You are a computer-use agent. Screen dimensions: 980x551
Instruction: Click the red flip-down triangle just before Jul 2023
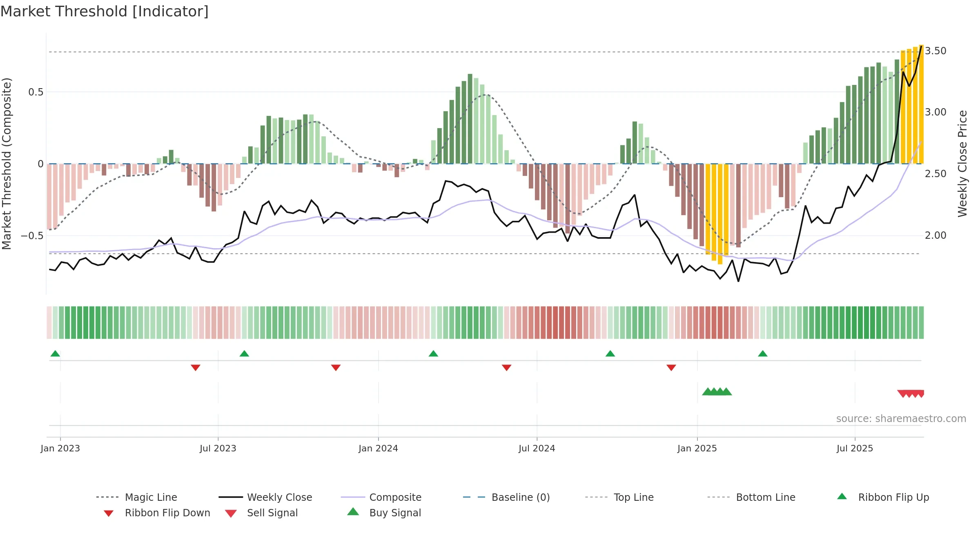[x=196, y=368]
